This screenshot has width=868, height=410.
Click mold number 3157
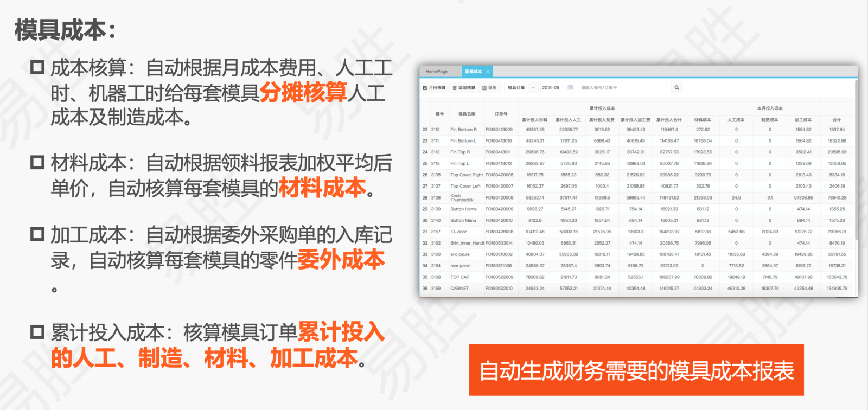[436, 232]
